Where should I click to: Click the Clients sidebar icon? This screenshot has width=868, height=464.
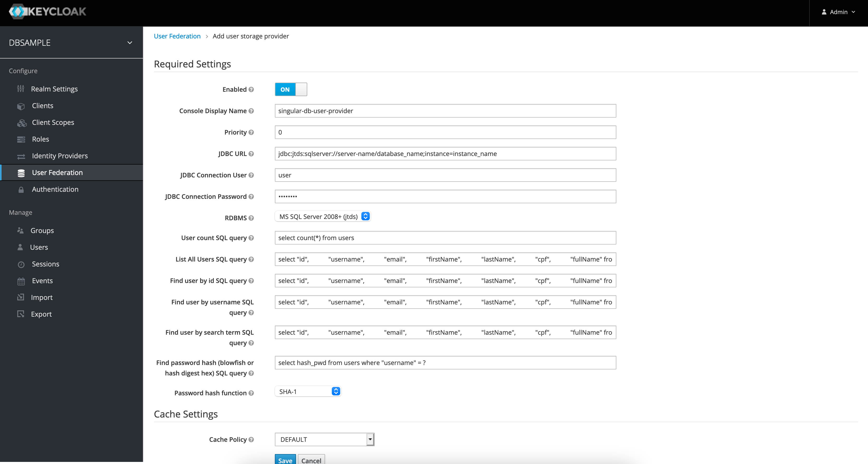pos(21,106)
